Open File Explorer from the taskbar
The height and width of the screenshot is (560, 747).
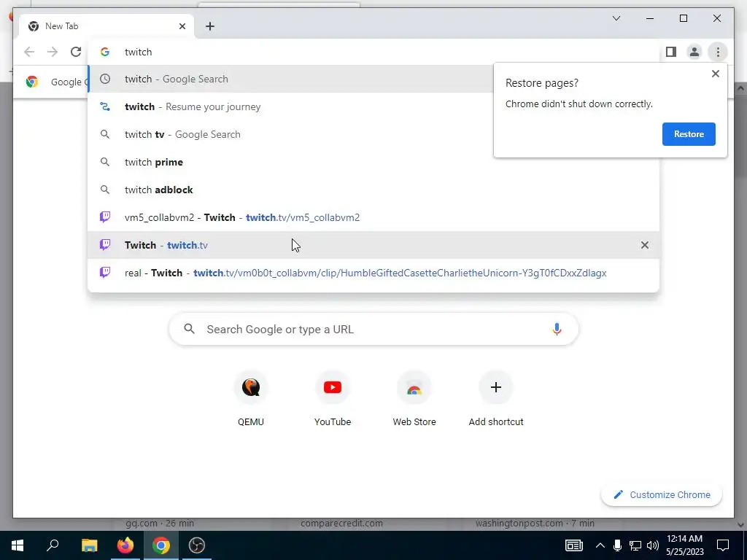89,545
